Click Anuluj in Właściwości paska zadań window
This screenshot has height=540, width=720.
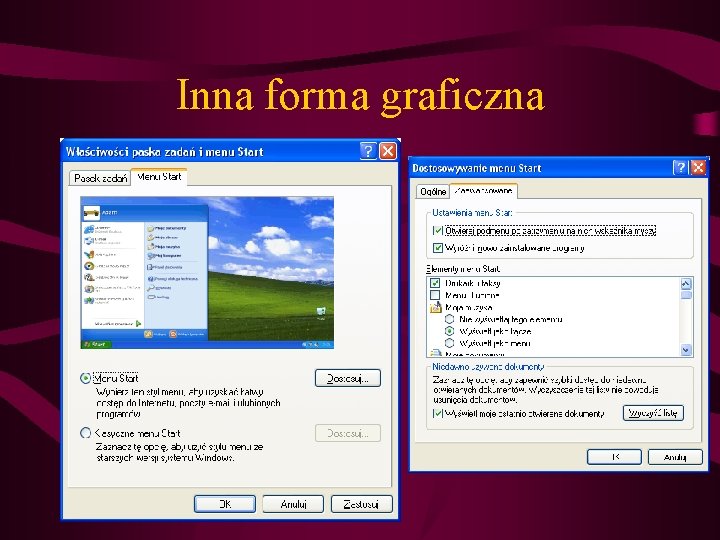click(293, 504)
